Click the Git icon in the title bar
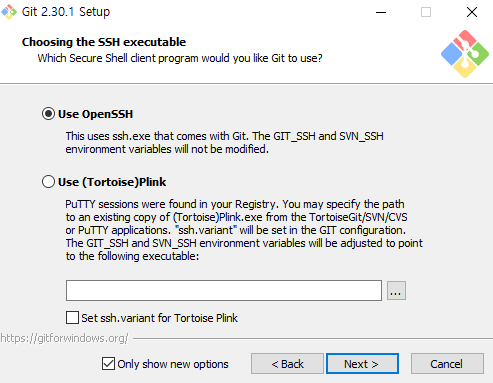493x383 pixels. click(x=9, y=12)
